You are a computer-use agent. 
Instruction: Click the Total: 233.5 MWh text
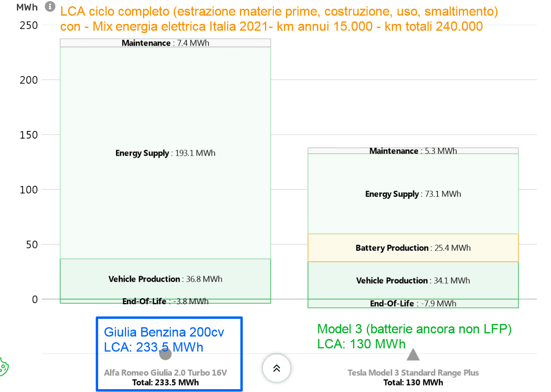[166, 382]
